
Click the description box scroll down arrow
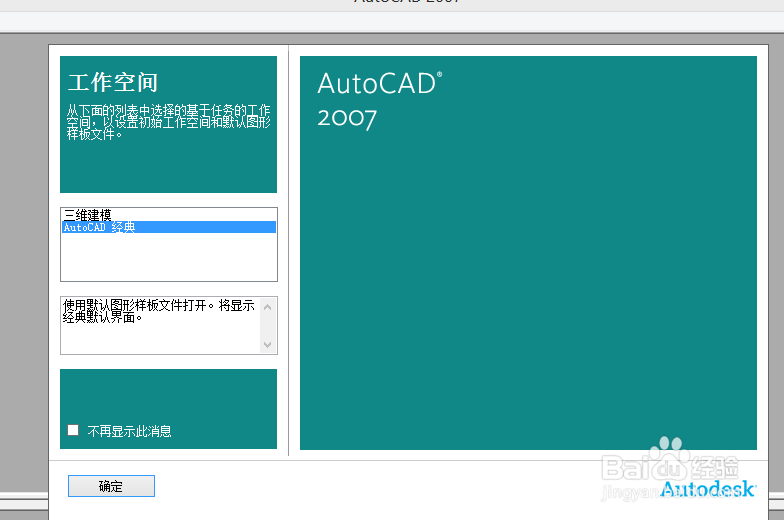pos(268,344)
